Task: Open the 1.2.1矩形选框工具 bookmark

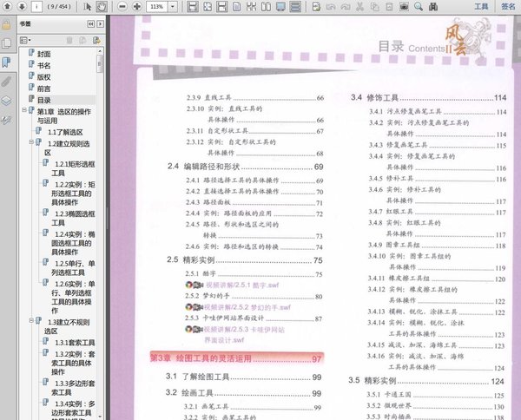Action: 73,168
